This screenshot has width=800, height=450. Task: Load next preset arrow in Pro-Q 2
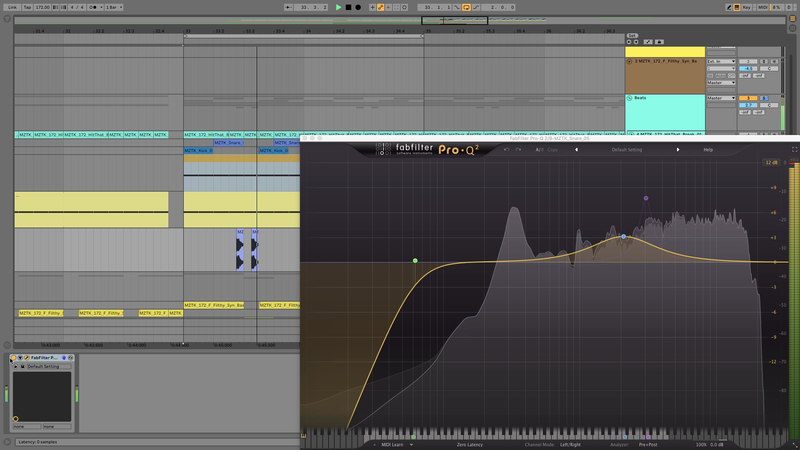(x=678, y=149)
